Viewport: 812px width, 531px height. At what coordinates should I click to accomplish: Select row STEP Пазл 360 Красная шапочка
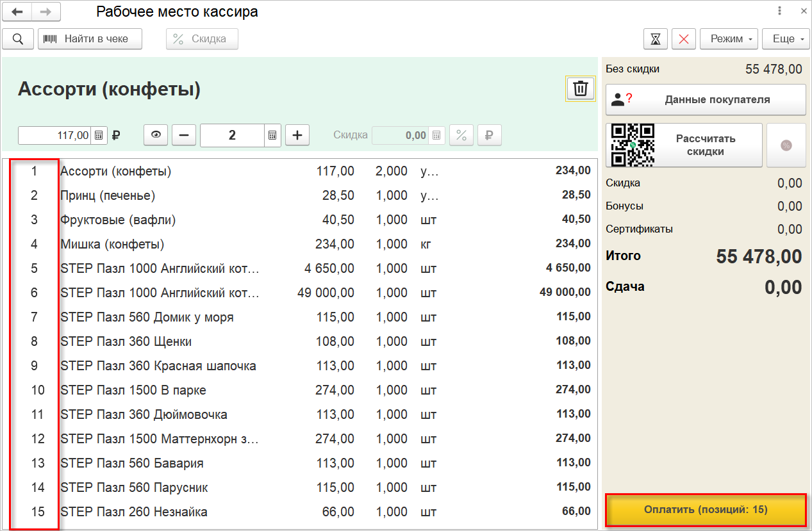[x=300, y=366]
